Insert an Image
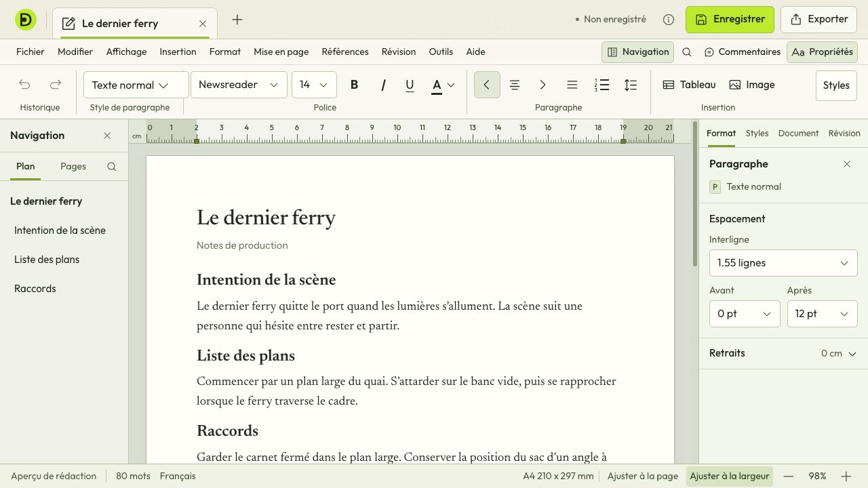The width and height of the screenshot is (868, 488). [x=752, y=85]
